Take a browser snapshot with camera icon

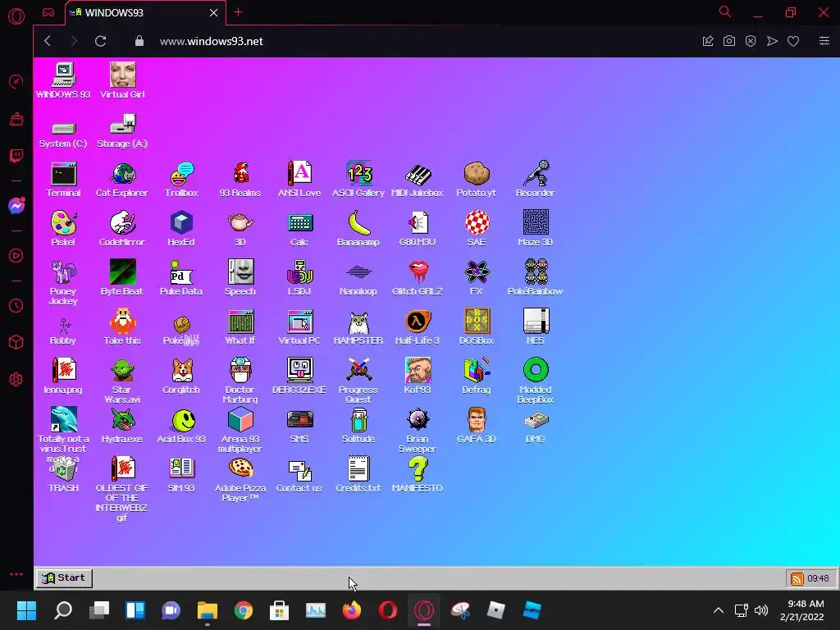pyautogui.click(x=729, y=41)
